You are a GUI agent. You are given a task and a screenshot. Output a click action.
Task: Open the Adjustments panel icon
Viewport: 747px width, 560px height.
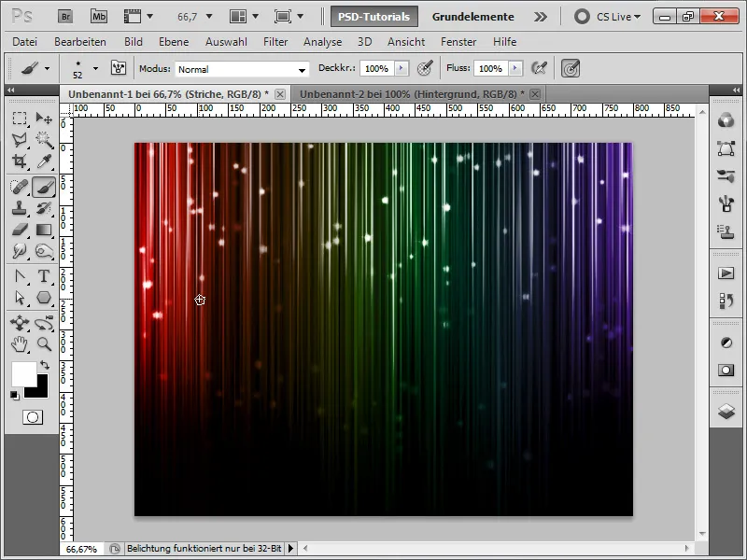pyautogui.click(x=726, y=343)
